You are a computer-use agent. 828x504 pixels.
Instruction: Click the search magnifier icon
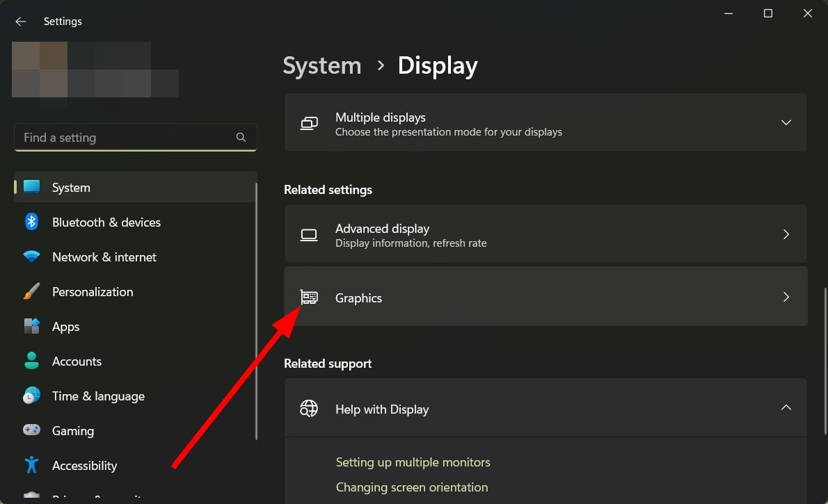pyautogui.click(x=241, y=138)
